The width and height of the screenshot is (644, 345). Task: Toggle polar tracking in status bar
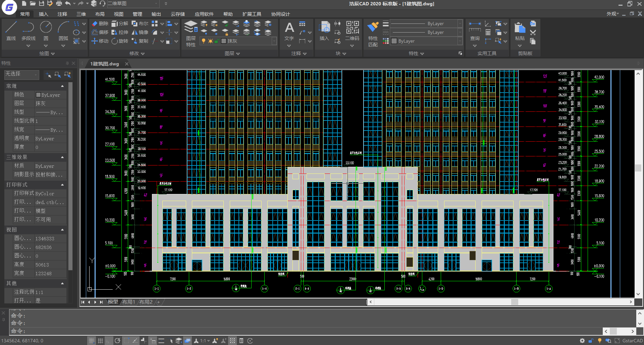pos(117,341)
